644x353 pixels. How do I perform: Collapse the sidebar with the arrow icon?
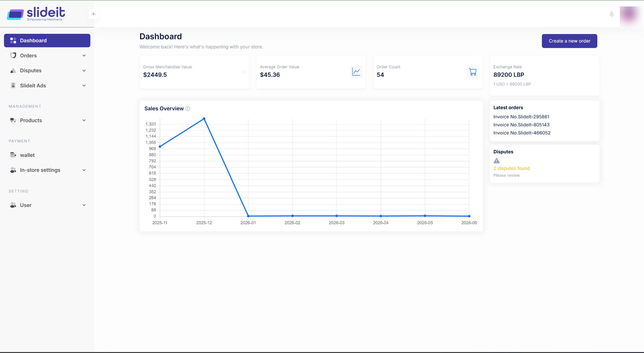click(94, 14)
